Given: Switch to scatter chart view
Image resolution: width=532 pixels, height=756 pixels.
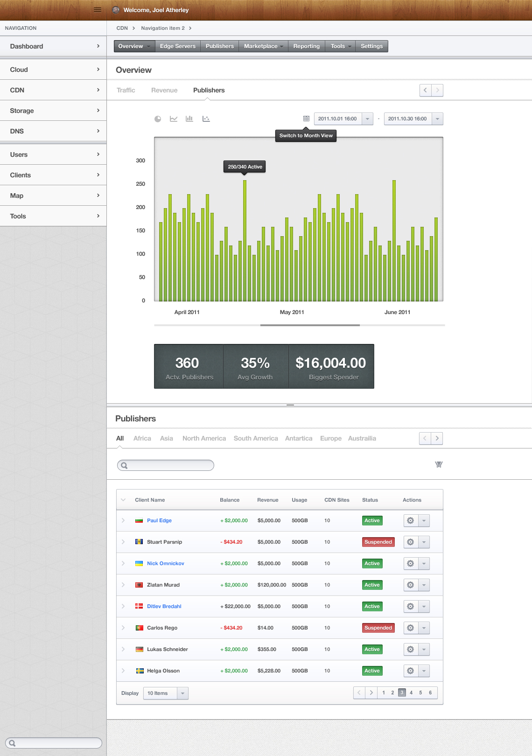Looking at the screenshot, I should pyautogui.click(x=206, y=119).
